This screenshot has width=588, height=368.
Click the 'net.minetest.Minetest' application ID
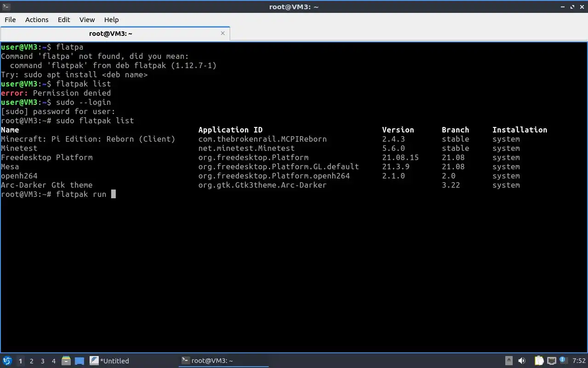point(246,148)
